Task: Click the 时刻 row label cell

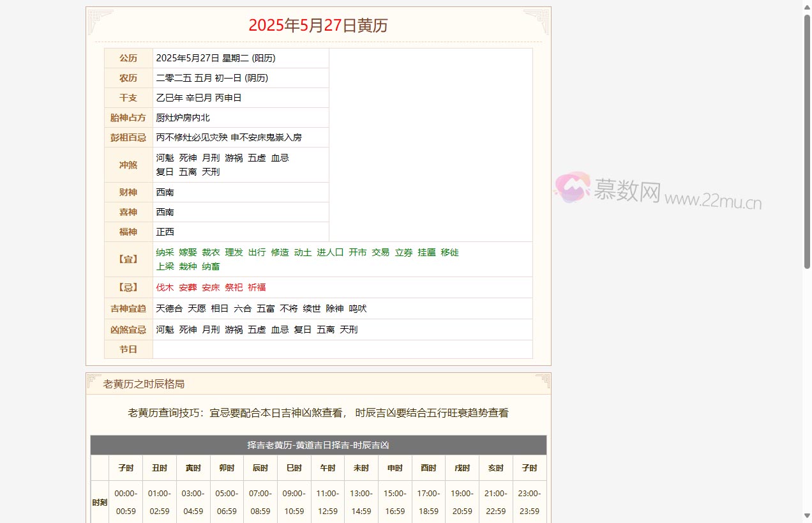Action: click(100, 502)
